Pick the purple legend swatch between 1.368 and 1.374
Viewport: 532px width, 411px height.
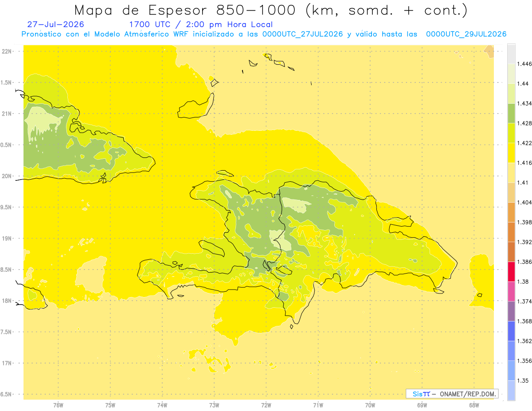click(511, 311)
